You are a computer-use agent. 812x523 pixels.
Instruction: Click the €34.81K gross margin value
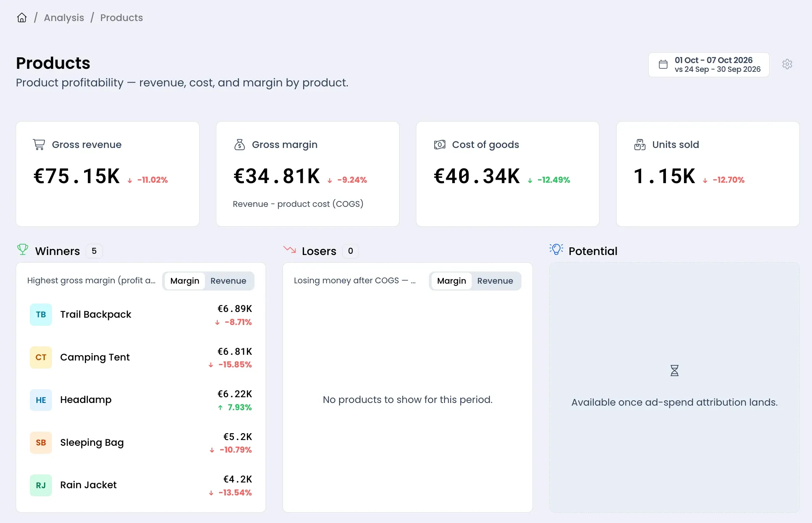point(277,176)
